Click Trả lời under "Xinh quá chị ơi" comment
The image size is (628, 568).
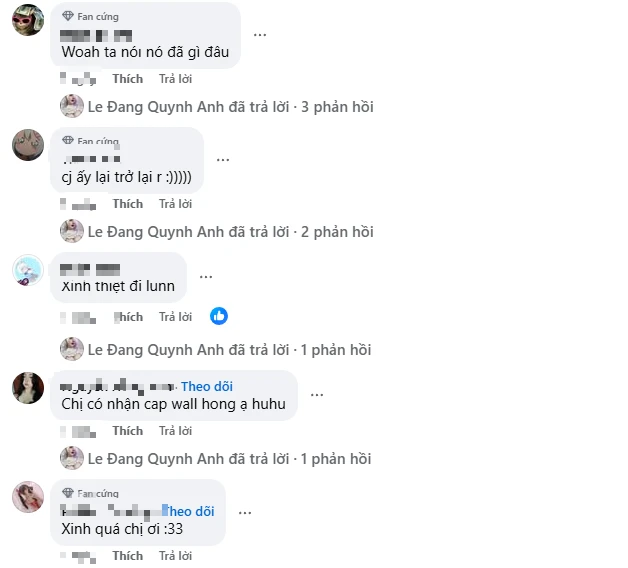[x=175, y=556]
